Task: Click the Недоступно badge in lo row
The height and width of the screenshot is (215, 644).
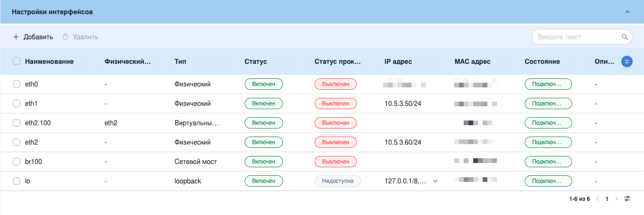Action: pyautogui.click(x=338, y=181)
